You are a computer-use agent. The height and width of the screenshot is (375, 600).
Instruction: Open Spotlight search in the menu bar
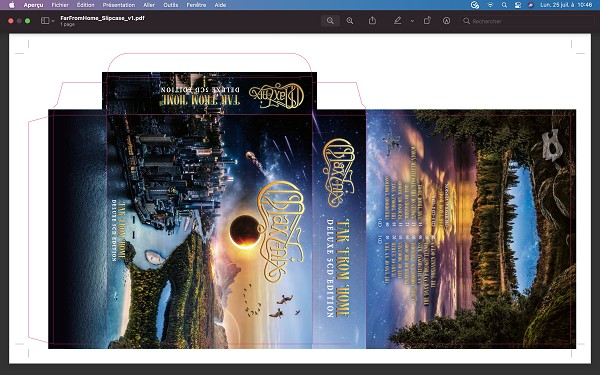point(504,5)
